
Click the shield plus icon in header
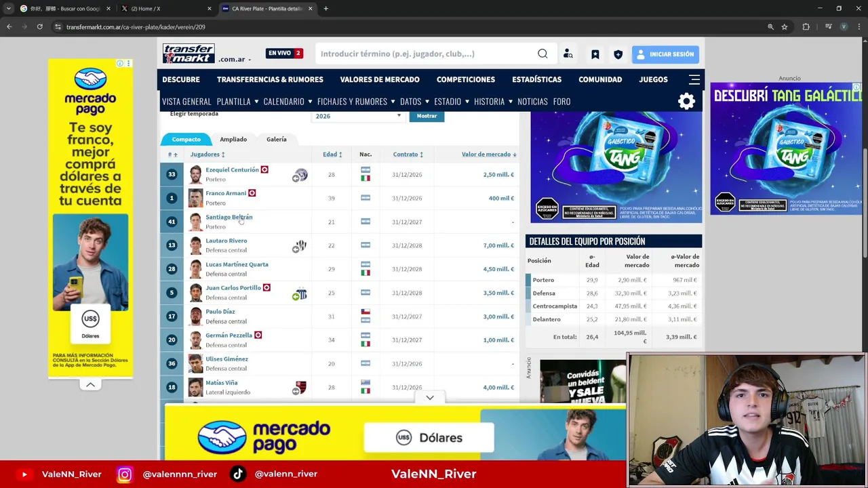click(618, 54)
